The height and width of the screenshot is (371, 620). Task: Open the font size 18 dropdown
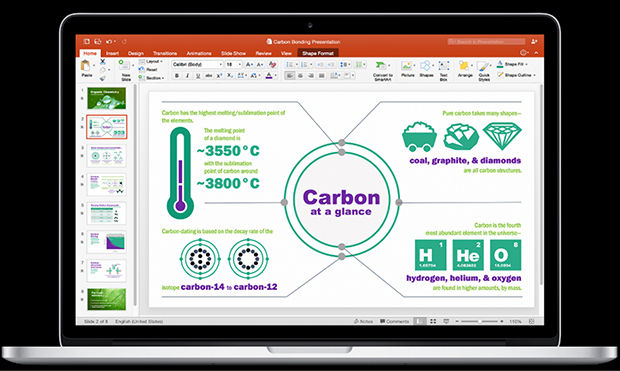click(x=233, y=64)
